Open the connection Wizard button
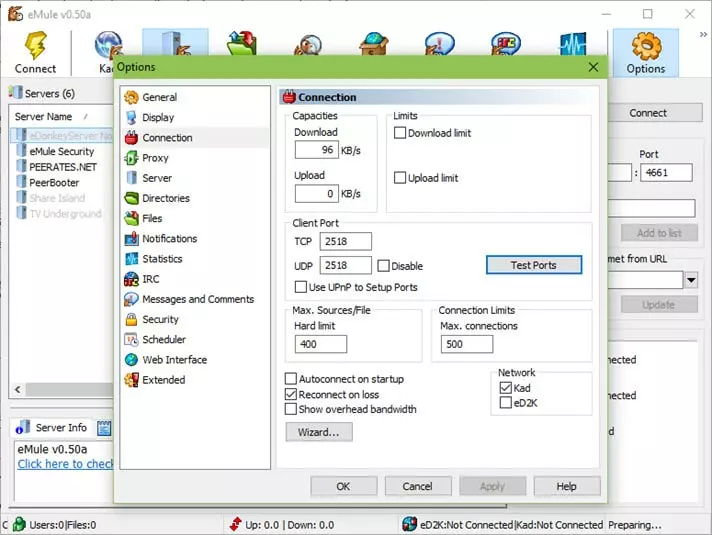Image resolution: width=712 pixels, height=535 pixels. 319,432
